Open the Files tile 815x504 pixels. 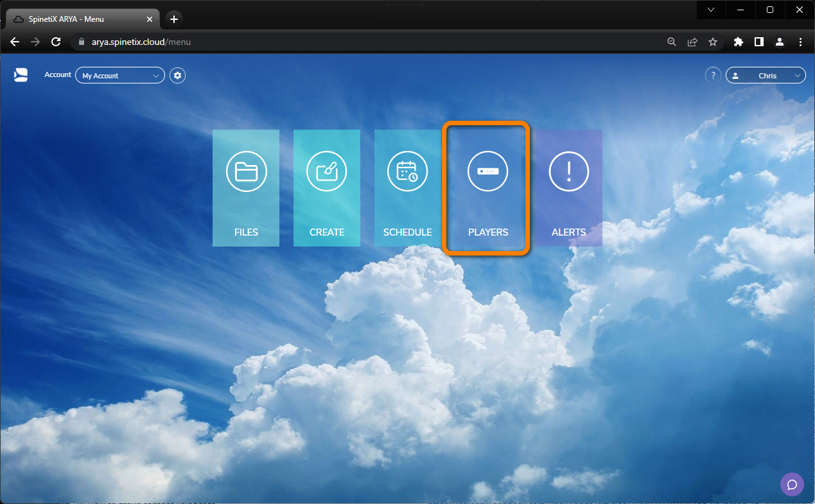(x=246, y=188)
